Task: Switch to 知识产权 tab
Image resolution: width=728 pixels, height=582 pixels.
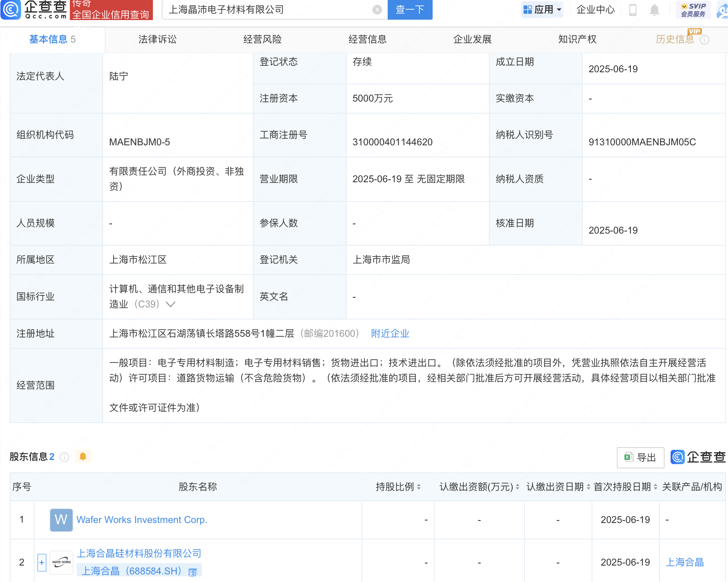Action: pos(577,39)
